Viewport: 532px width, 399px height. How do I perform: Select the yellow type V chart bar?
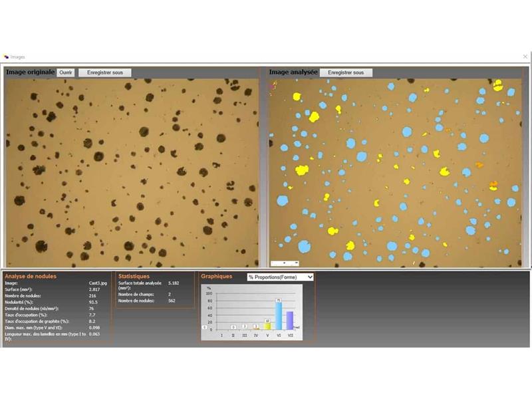tap(267, 326)
